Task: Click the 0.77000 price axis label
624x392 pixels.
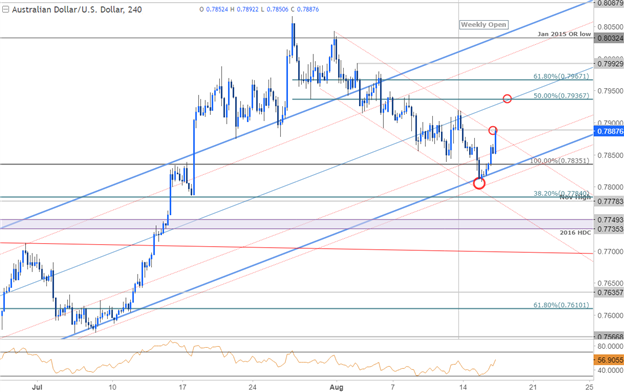Action: click(x=610, y=252)
